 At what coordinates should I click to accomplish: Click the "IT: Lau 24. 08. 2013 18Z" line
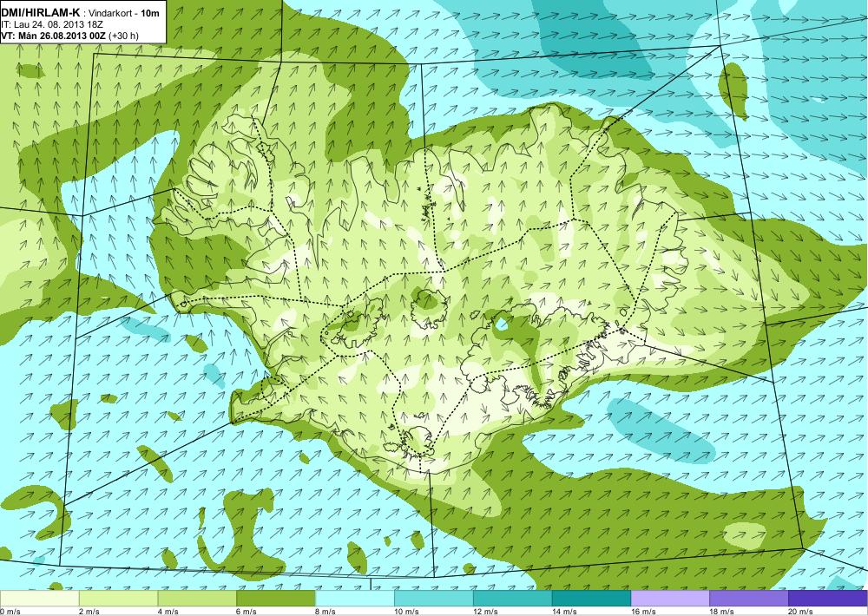point(52,25)
